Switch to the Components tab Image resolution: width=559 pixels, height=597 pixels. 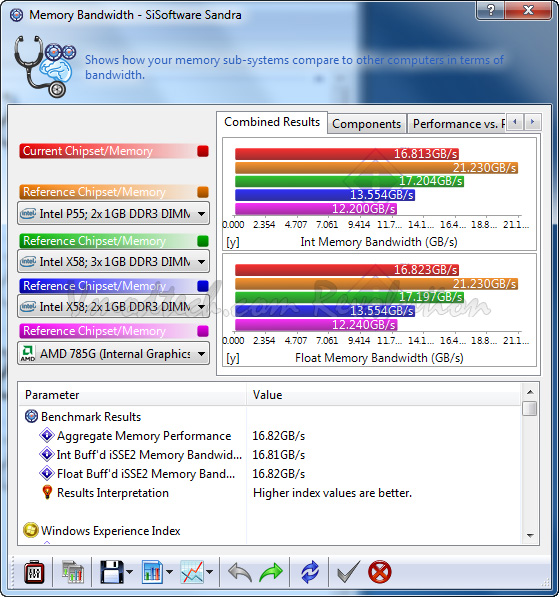tap(366, 124)
